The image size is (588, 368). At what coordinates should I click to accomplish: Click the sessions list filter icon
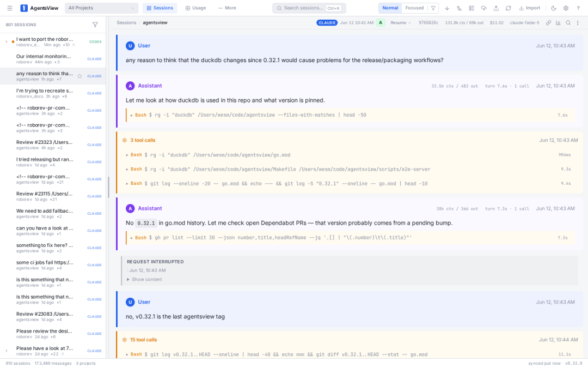pos(95,25)
